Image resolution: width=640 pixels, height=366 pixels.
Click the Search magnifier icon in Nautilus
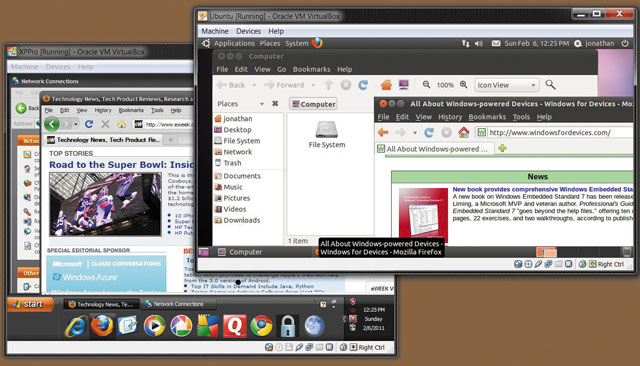point(550,84)
